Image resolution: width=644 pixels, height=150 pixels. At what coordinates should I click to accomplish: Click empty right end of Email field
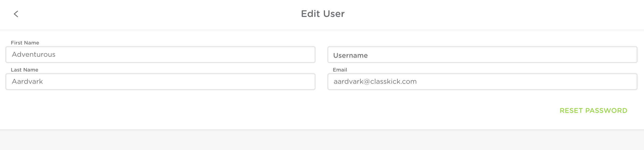coord(611,82)
